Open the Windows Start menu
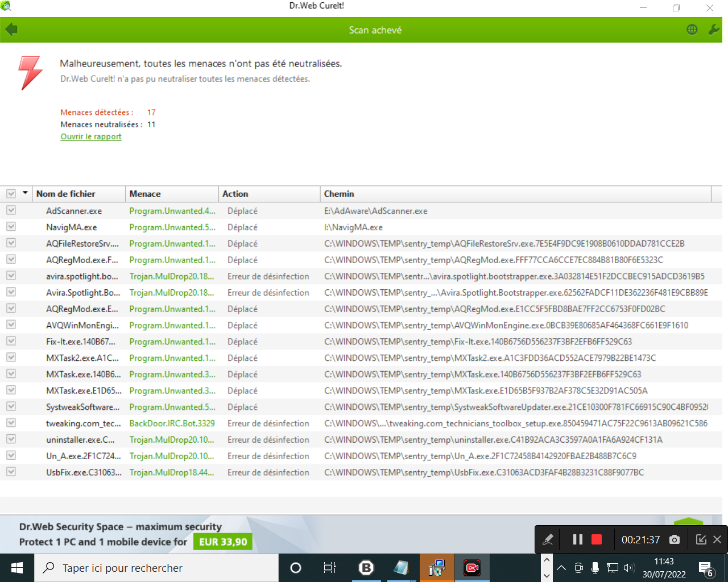 pyautogui.click(x=17, y=568)
